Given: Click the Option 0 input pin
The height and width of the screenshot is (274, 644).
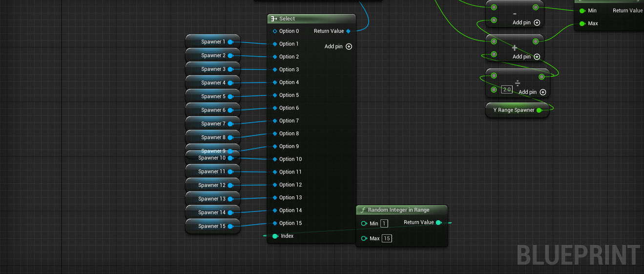Looking at the screenshot, I should (x=275, y=31).
